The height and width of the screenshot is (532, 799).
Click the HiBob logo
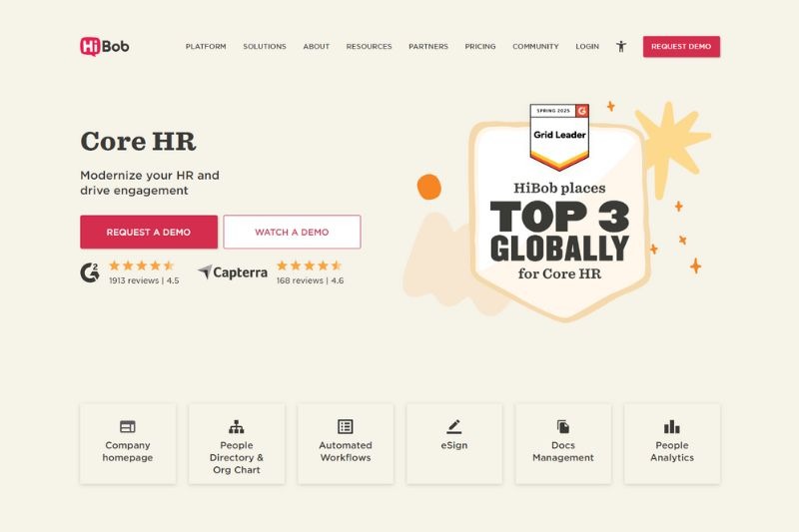pyautogui.click(x=105, y=46)
